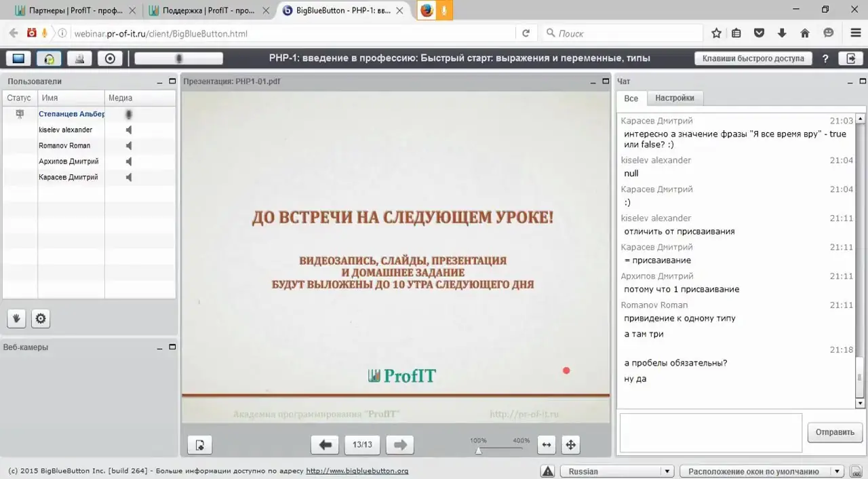The width and height of the screenshot is (868, 479).
Task: Open the desktop sharing tool
Action: pos(18,58)
